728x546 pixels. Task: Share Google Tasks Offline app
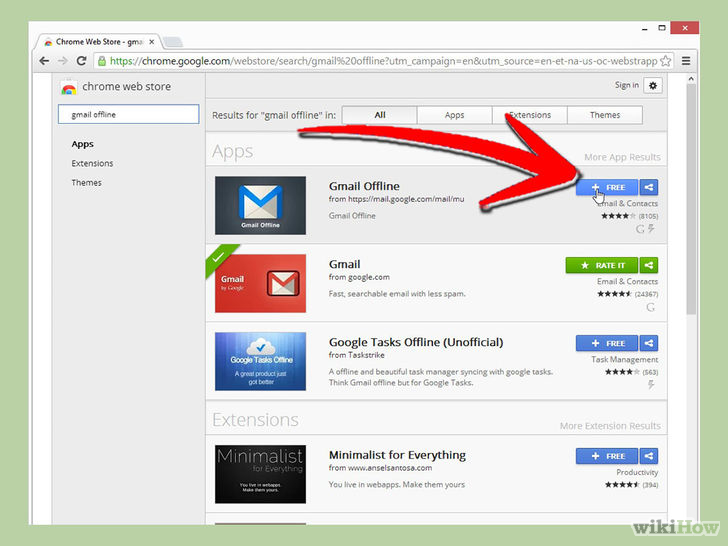point(649,343)
